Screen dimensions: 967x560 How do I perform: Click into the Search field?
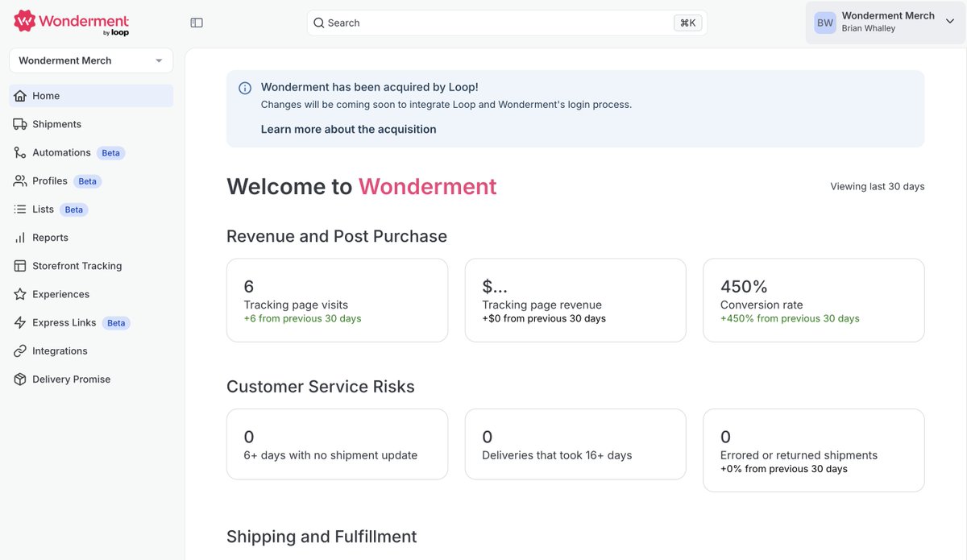tap(507, 23)
